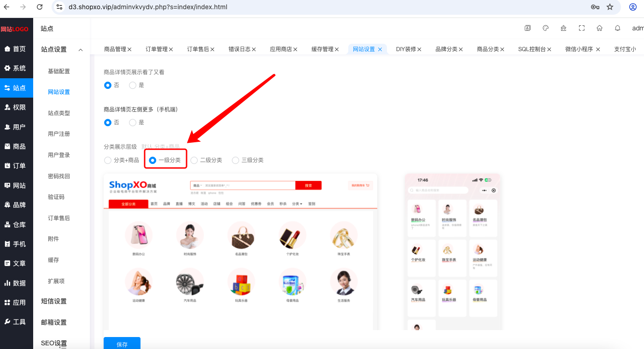Open 权限 in the dark sidebar
The height and width of the screenshot is (349, 644).
click(x=17, y=107)
